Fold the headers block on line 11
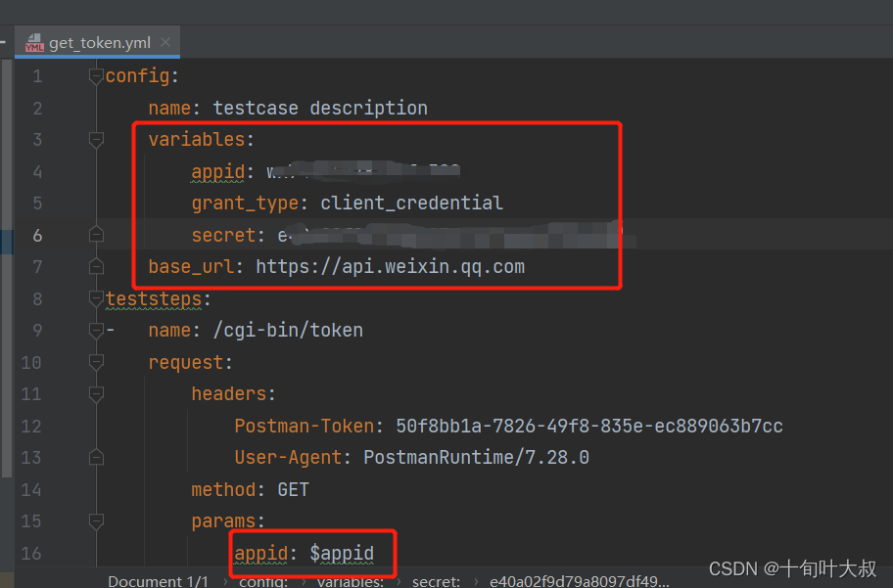Screen dimensions: 893x588 point(96,394)
